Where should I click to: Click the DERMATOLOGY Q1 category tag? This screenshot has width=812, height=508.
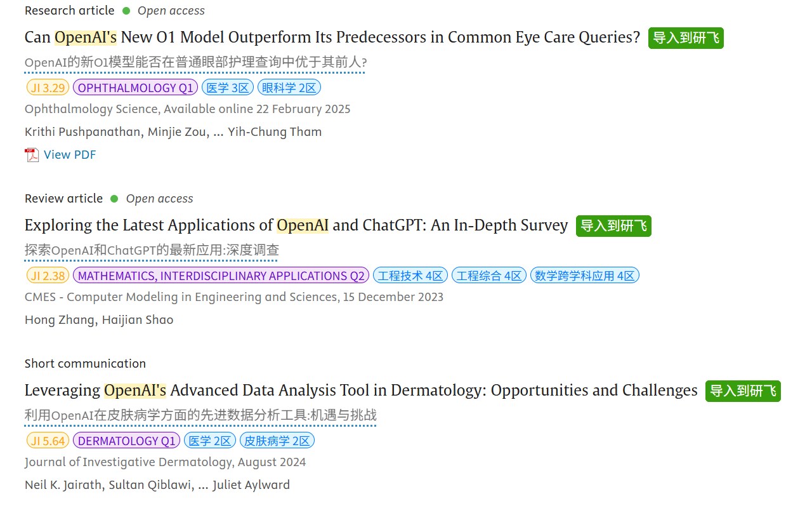tap(126, 441)
